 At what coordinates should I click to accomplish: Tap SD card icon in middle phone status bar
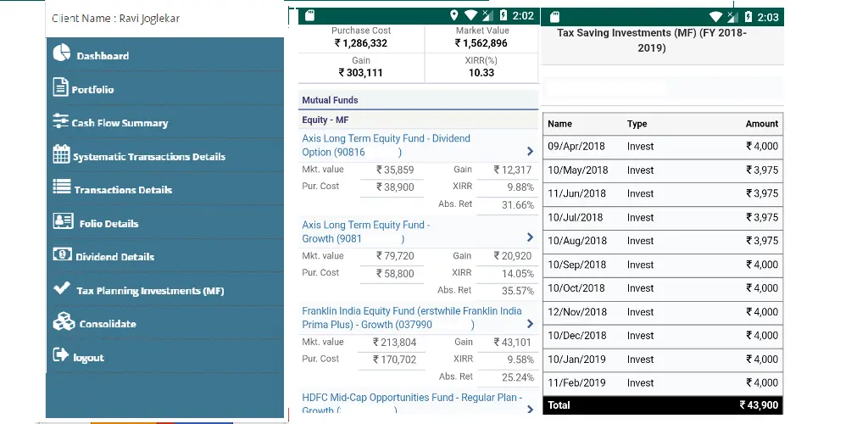point(309,16)
